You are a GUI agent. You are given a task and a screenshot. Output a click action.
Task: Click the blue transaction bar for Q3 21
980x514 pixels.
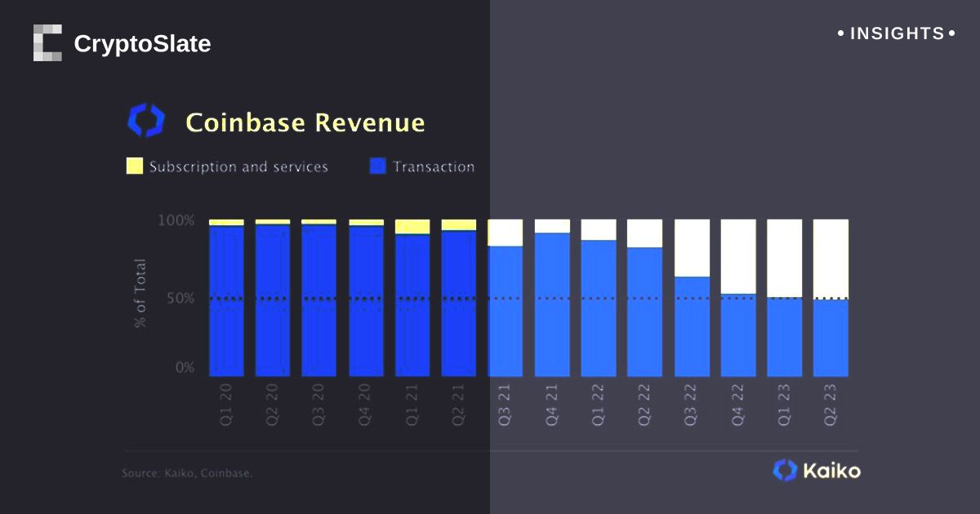(506, 310)
